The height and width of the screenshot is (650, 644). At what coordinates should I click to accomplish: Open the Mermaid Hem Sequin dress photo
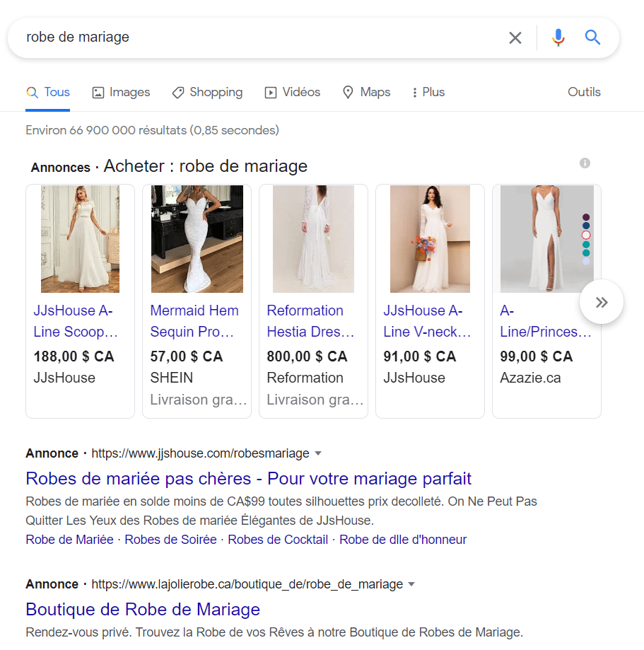point(197,239)
